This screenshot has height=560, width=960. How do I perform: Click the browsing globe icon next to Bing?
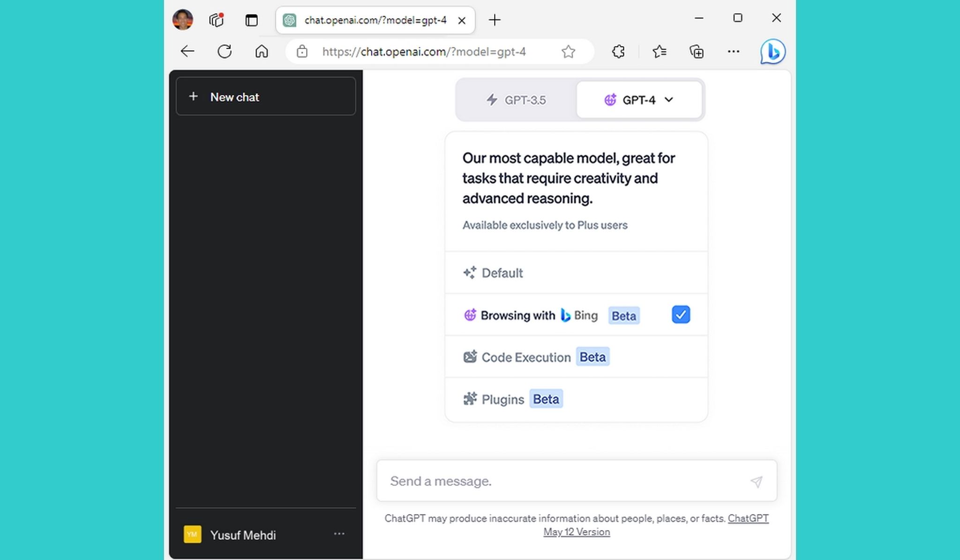tap(470, 315)
